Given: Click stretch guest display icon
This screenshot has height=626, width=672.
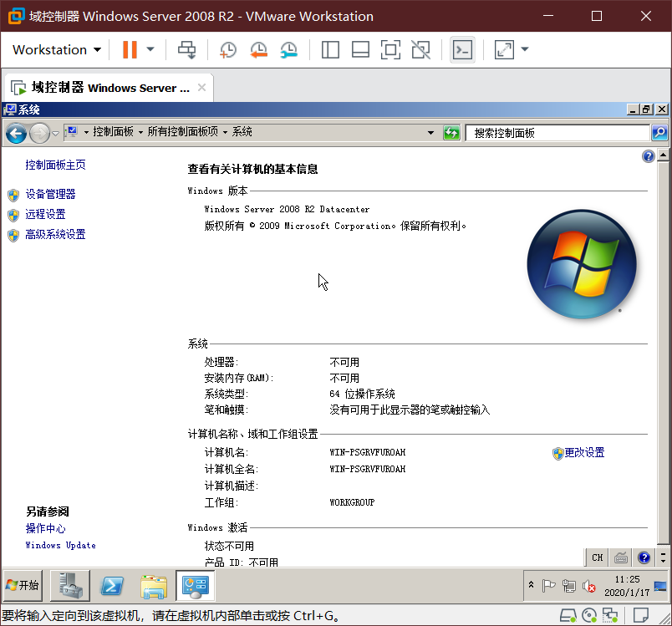Looking at the screenshot, I should coord(504,49).
